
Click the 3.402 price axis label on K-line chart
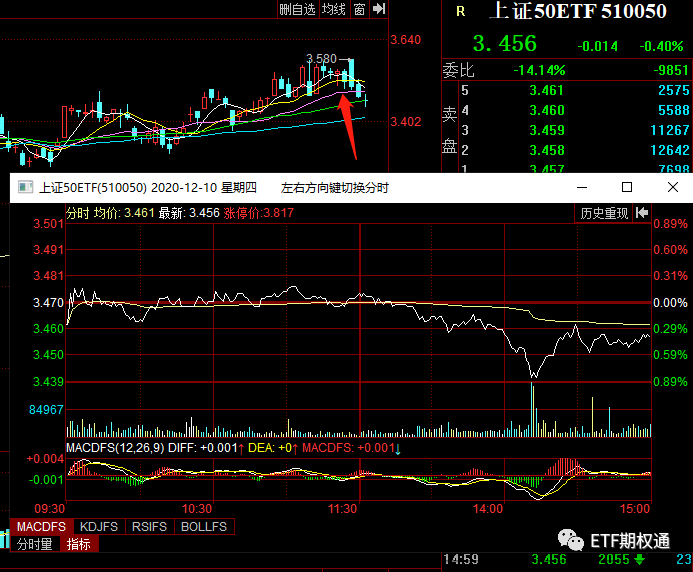tap(405, 122)
